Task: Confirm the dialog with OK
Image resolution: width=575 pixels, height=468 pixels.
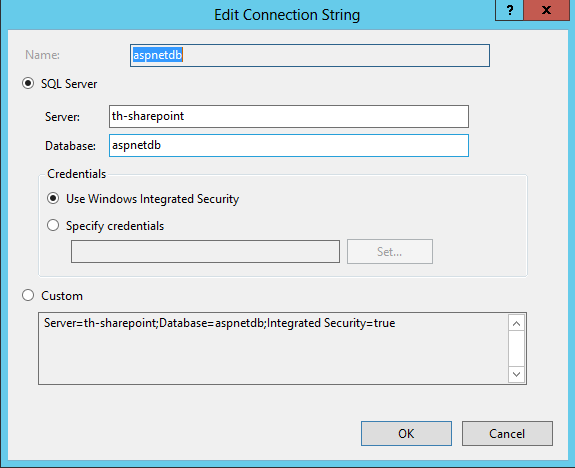Action: point(406,434)
